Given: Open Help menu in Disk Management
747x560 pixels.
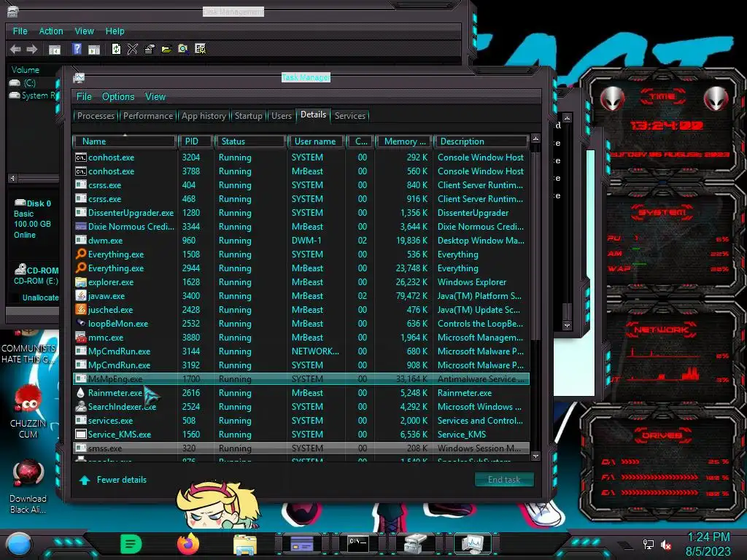Looking at the screenshot, I should click(115, 31).
